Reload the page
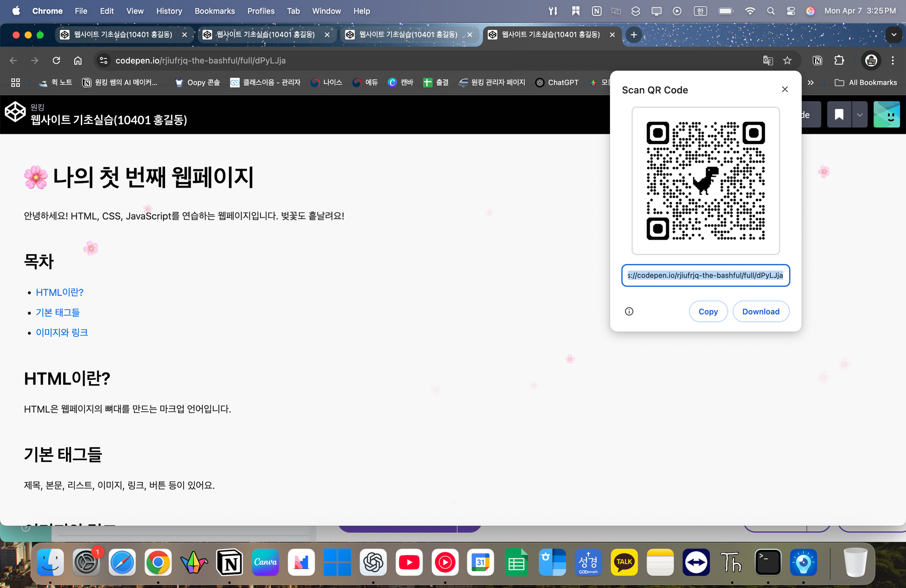Screen dimensions: 906x588 [x=56, y=61]
